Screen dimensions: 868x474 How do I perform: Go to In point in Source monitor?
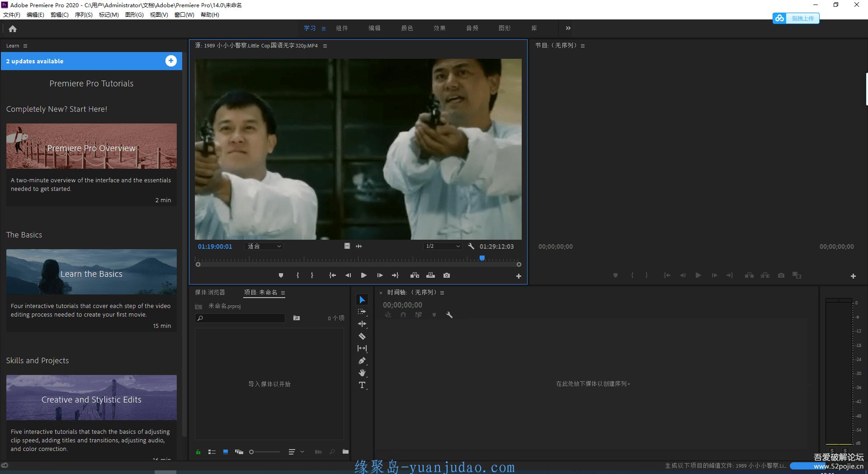pyautogui.click(x=332, y=275)
